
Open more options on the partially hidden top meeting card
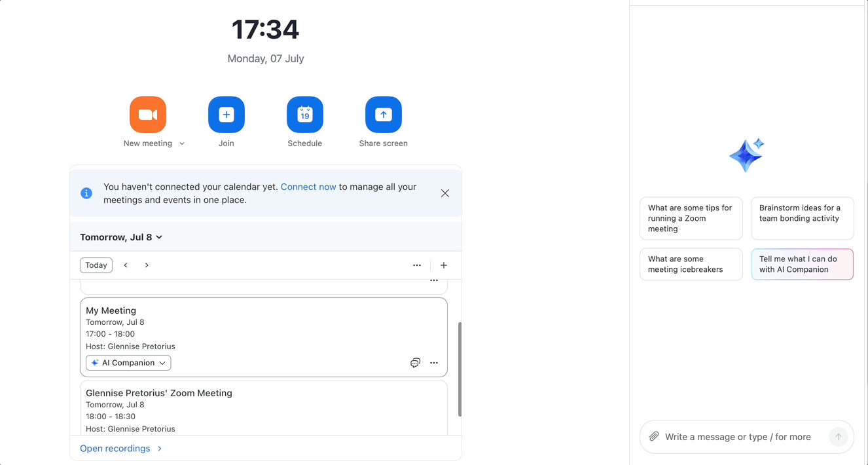tap(434, 280)
